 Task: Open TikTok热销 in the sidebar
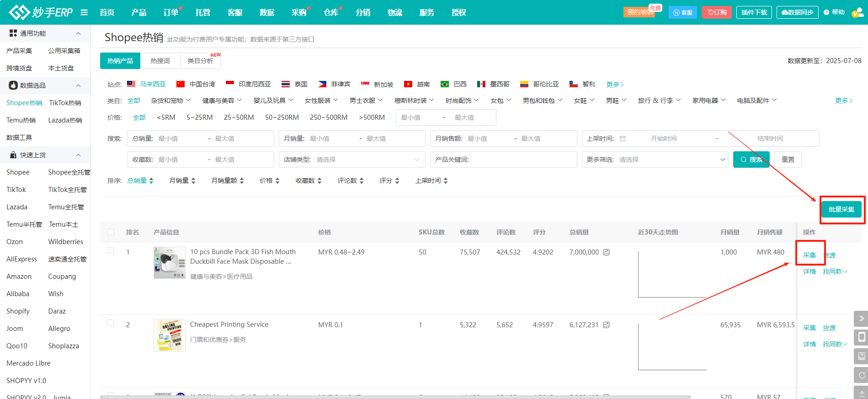65,103
